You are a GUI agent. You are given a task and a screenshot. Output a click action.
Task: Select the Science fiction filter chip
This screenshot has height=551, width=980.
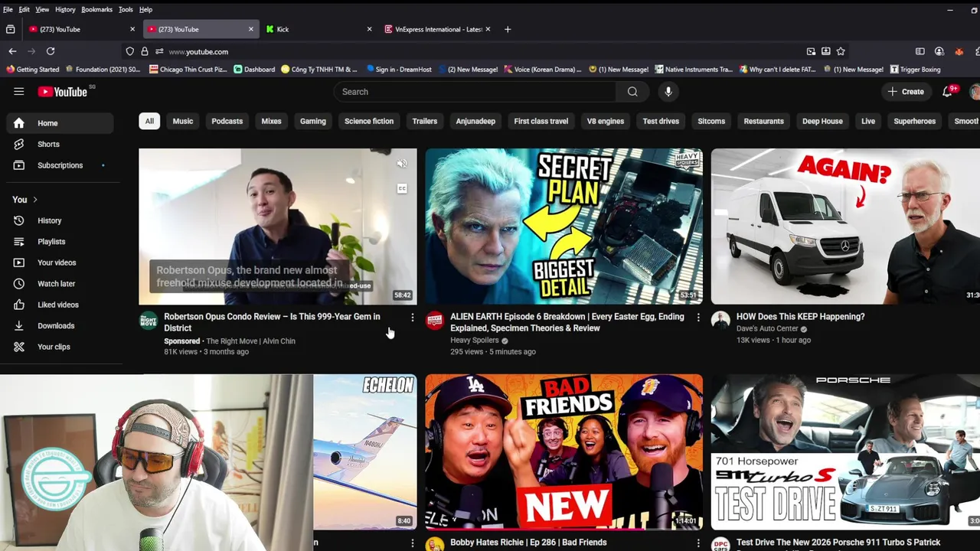point(369,121)
